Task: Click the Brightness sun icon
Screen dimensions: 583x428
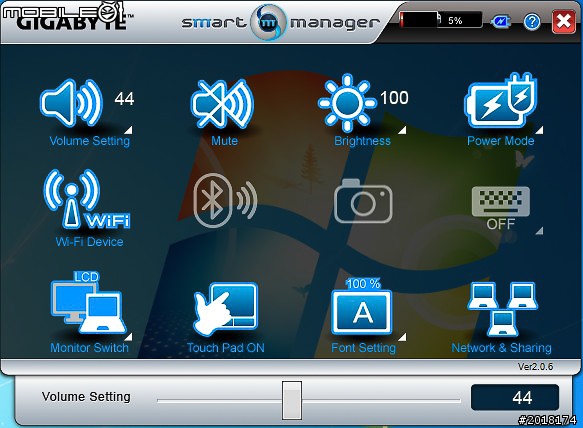Action: [347, 103]
